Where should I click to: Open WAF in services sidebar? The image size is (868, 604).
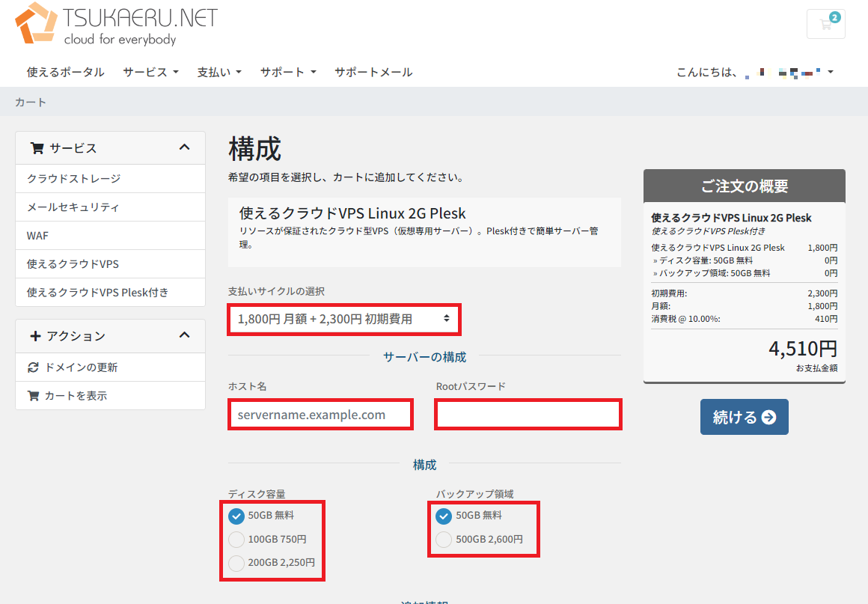110,235
